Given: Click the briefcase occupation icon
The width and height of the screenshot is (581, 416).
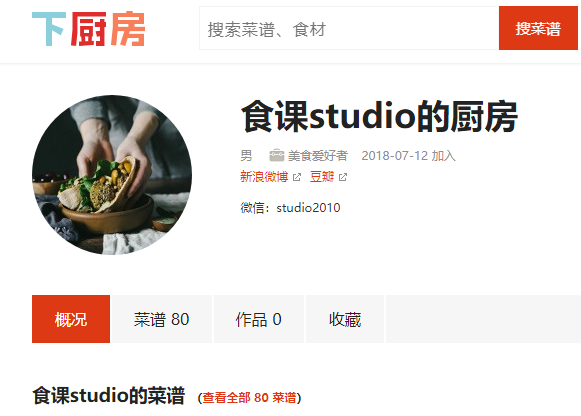Looking at the screenshot, I should (x=276, y=156).
